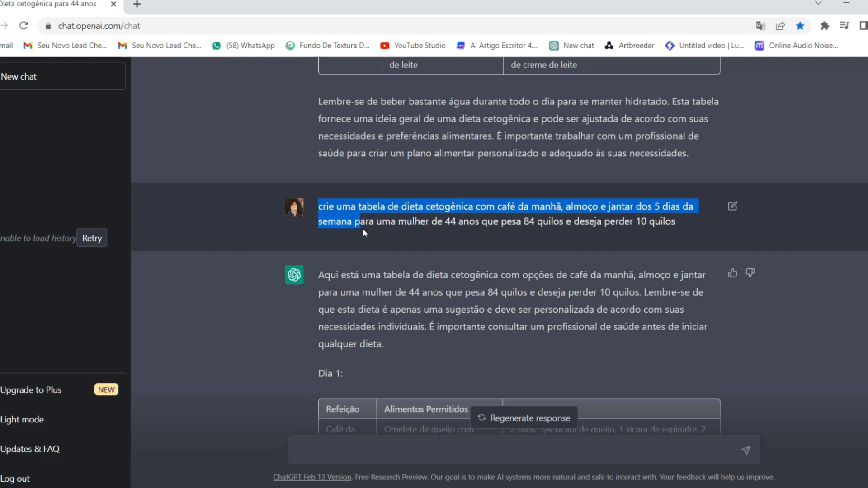The height and width of the screenshot is (488, 868).
Task: Click the thumbs down feedback icon
Action: pyautogui.click(x=750, y=273)
